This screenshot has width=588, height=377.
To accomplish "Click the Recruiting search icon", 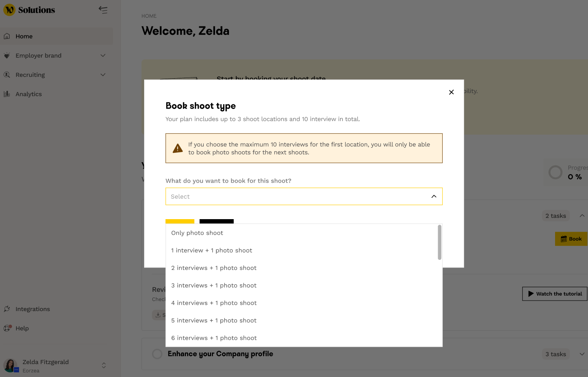I will tap(7, 74).
